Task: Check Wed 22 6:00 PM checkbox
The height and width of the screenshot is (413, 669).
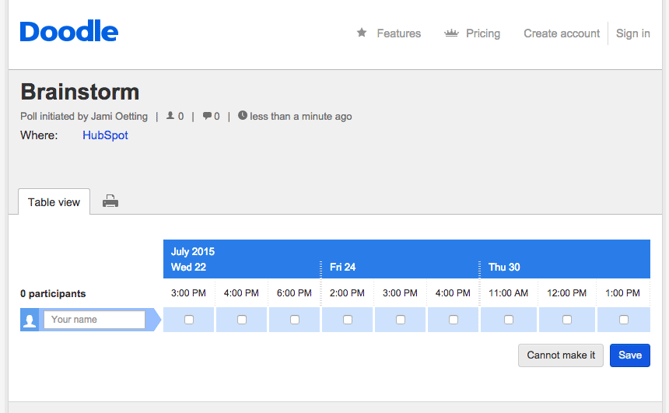Action: coord(294,320)
